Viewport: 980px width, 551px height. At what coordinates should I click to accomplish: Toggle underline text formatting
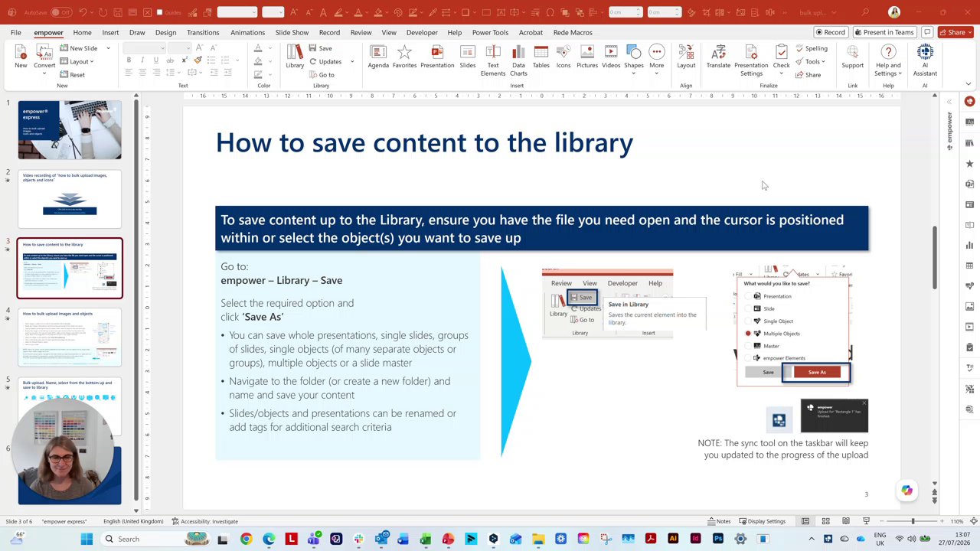point(156,60)
